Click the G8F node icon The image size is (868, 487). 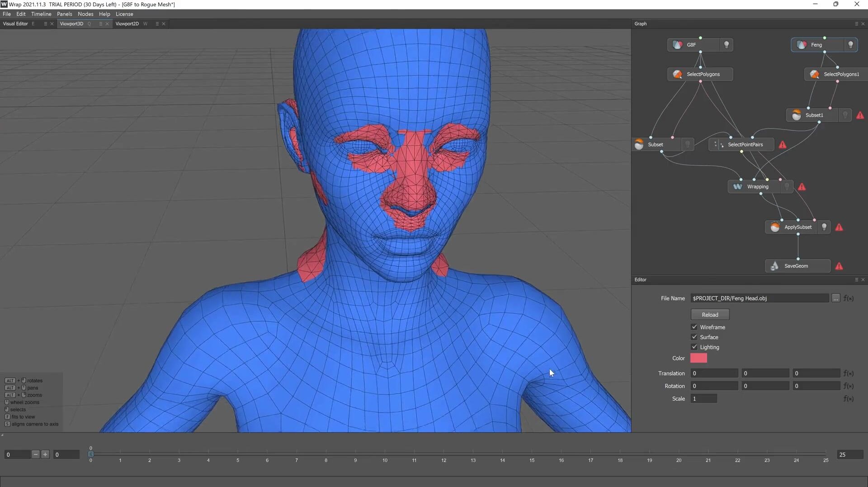click(x=677, y=45)
